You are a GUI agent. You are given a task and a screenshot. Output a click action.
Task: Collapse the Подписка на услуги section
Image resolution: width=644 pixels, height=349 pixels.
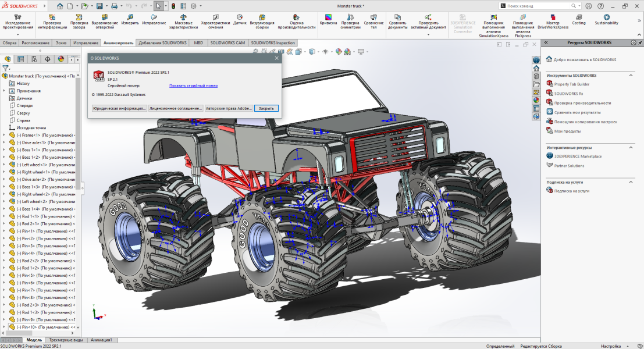click(631, 182)
